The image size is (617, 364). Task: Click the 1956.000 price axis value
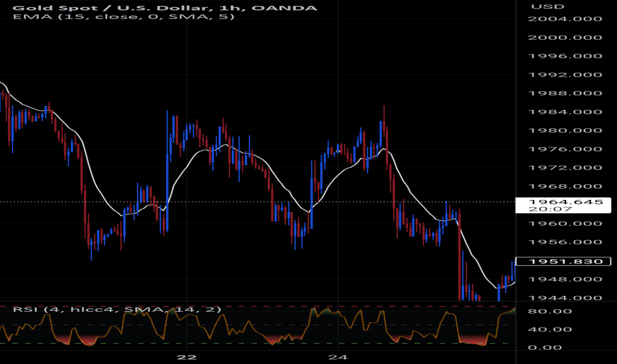(565, 242)
